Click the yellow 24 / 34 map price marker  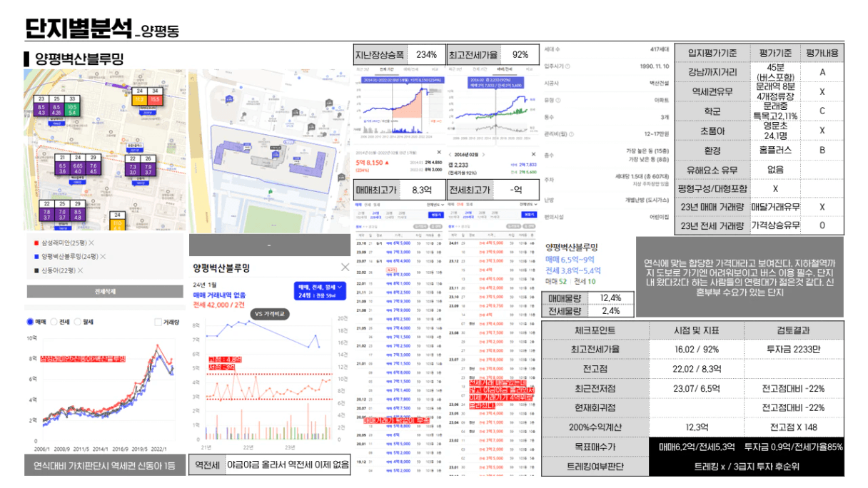[x=148, y=96]
